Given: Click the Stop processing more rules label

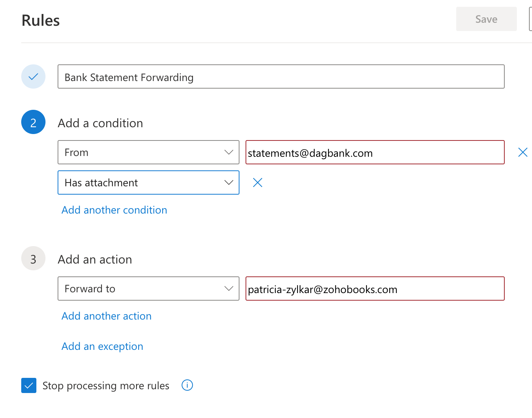Looking at the screenshot, I should 106,385.
